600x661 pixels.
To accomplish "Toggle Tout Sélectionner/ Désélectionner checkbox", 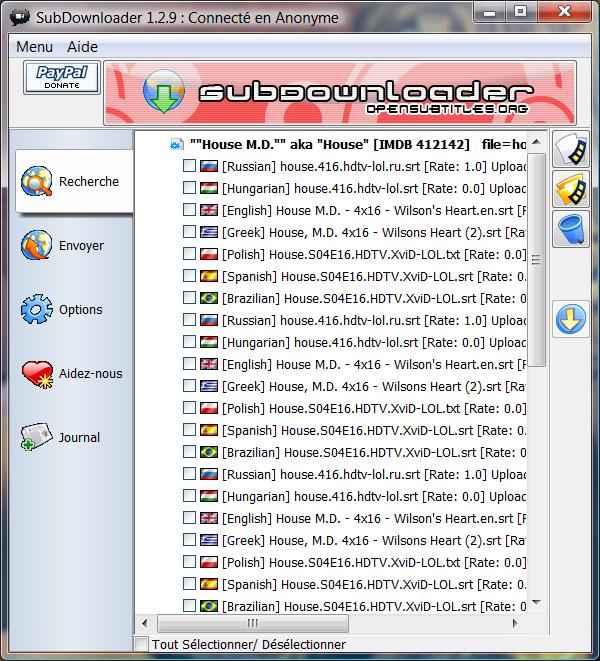I will [142, 644].
